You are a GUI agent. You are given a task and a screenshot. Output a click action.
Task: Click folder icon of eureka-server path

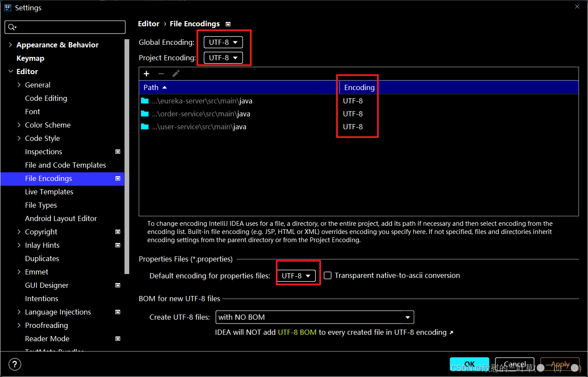[145, 101]
